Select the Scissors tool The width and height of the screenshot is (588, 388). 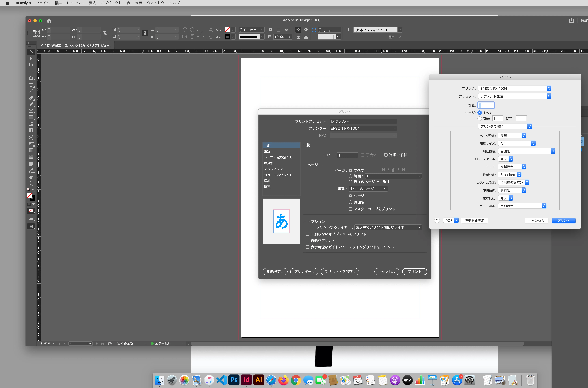tap(31, 137)
